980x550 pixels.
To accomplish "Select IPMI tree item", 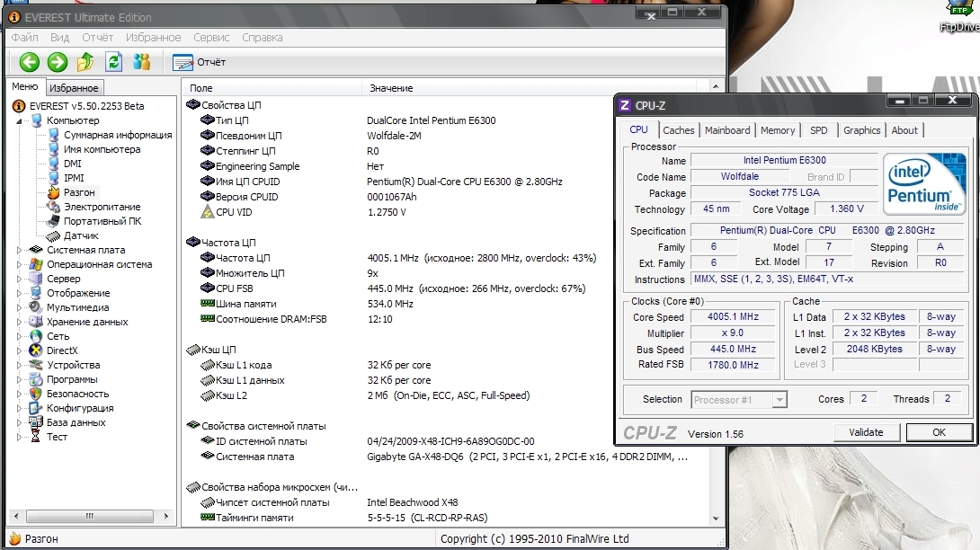I will (x=74, y=178).
